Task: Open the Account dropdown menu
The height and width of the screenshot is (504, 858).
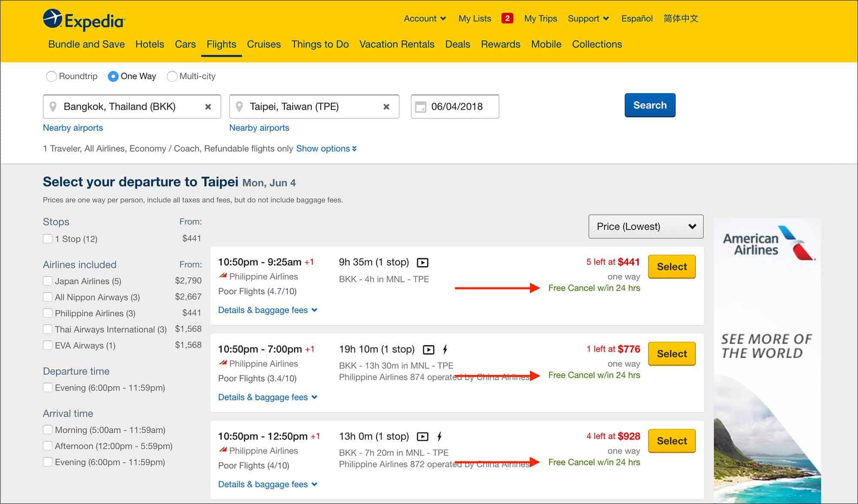Action: point(425,18)
